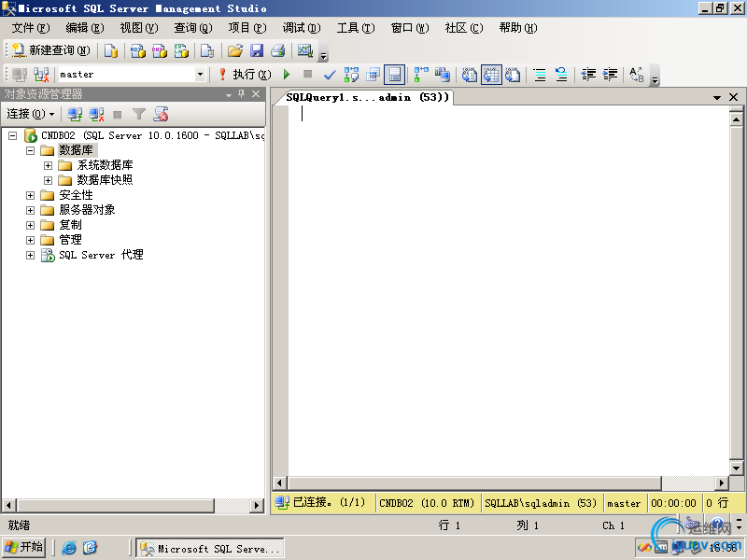Image resolution: width=747 pixels, height=560 pixels.
Task: Click the Windows Start (开始) button
Action: tap(24, 547)
